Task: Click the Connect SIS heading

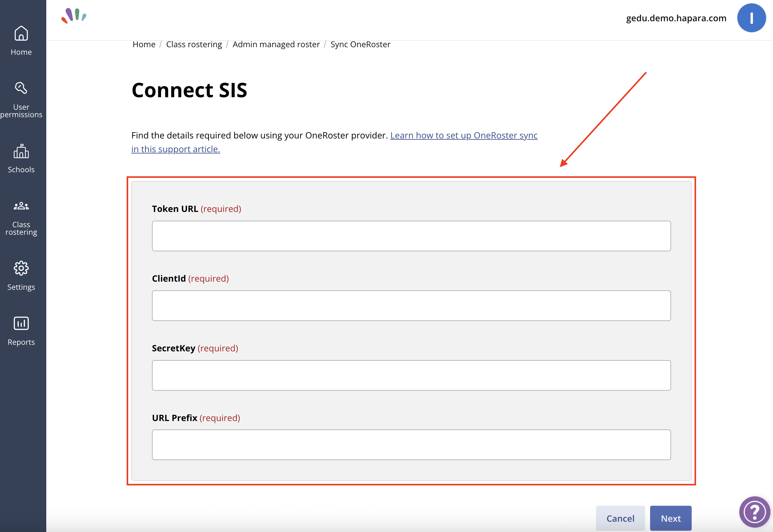Action: pos(189,90)
